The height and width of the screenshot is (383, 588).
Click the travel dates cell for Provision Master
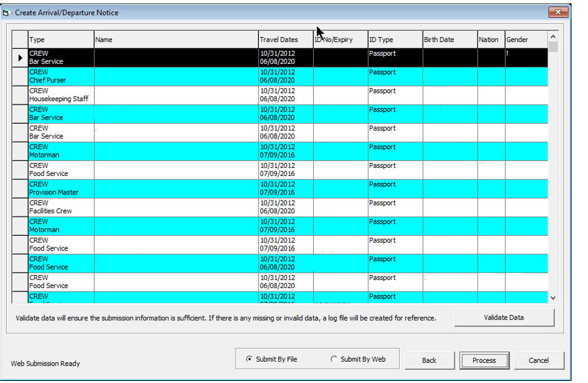286,189
